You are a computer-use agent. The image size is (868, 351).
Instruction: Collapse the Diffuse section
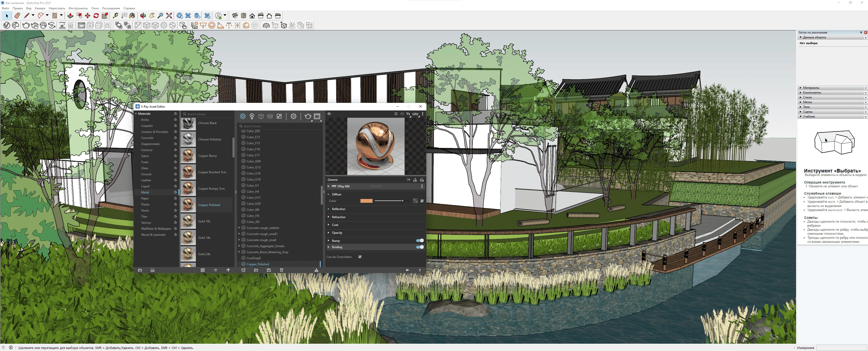(x=329, y=194)
